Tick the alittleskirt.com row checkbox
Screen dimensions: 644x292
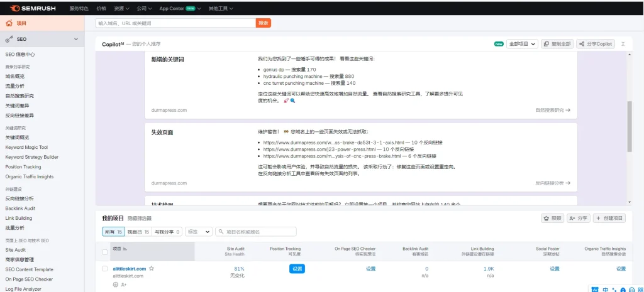pyautogui.click(x=105, y=269)
